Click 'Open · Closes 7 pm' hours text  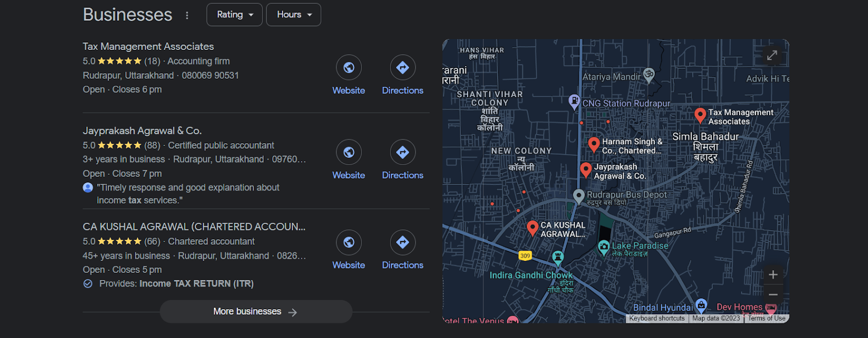tap(122, 174)
